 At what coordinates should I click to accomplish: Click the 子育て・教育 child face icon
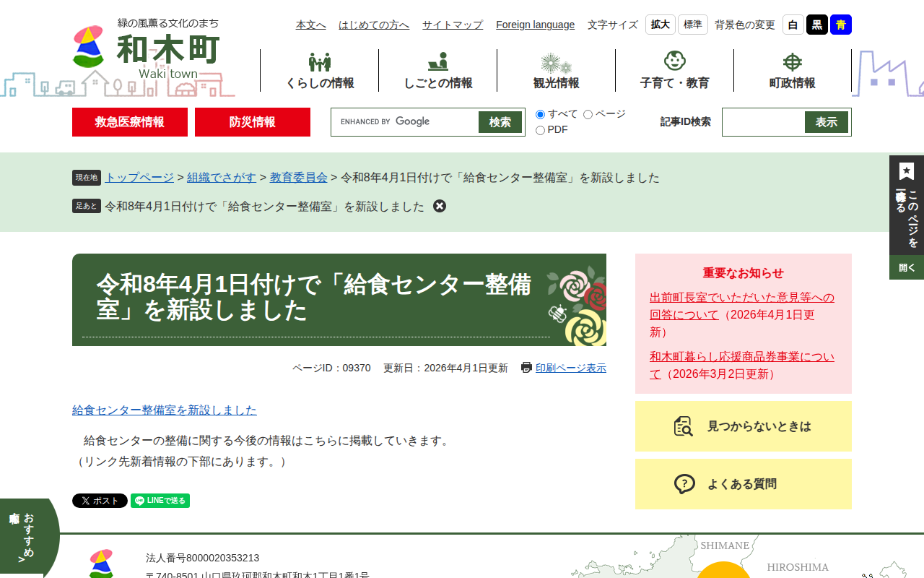[x=675, y=61]
